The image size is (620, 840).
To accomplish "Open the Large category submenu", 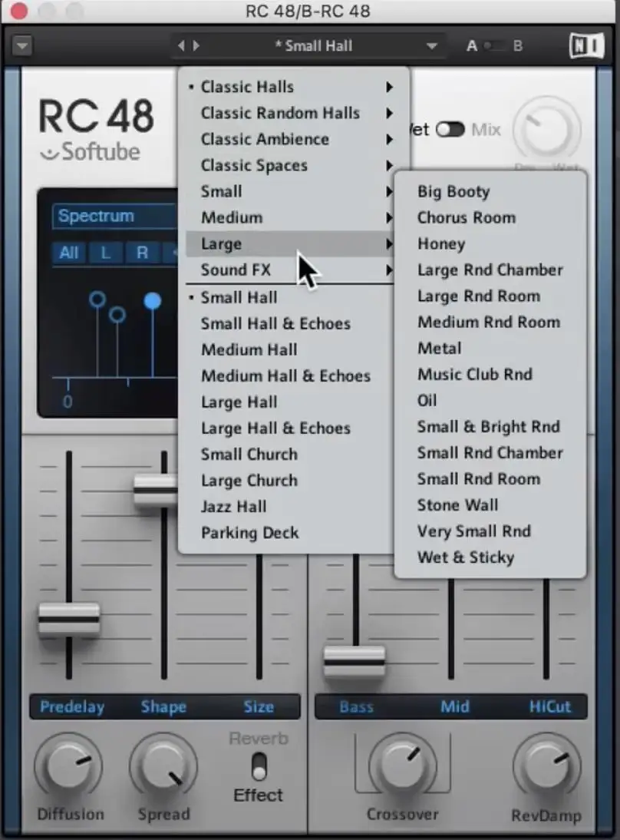I will click(x=290, y=243).
